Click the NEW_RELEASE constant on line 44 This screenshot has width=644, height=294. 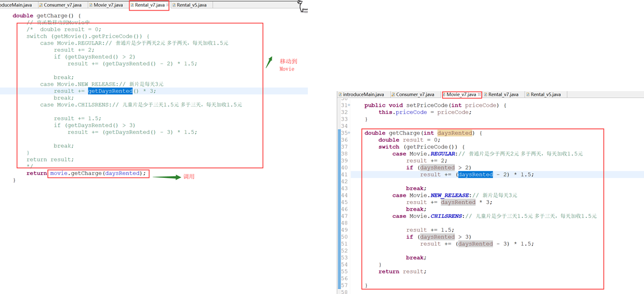449,195
